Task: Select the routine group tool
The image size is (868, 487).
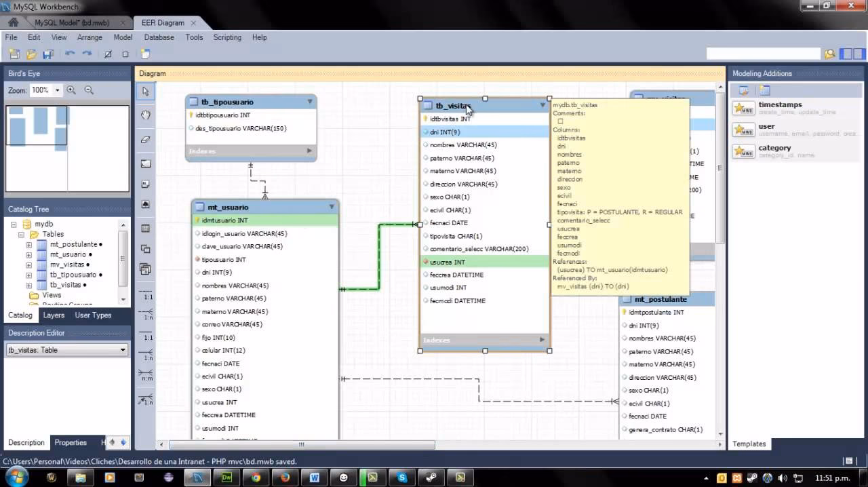Action: point(145,269)
